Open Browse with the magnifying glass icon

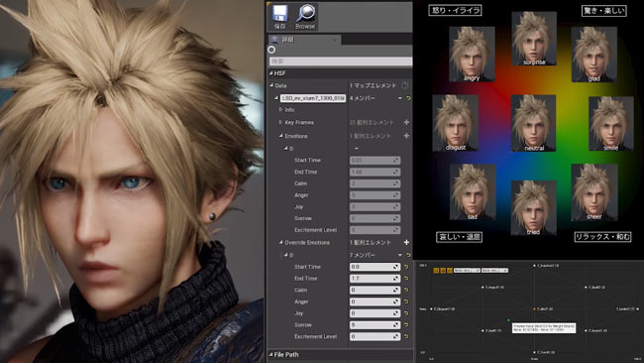tap(305, 17)
